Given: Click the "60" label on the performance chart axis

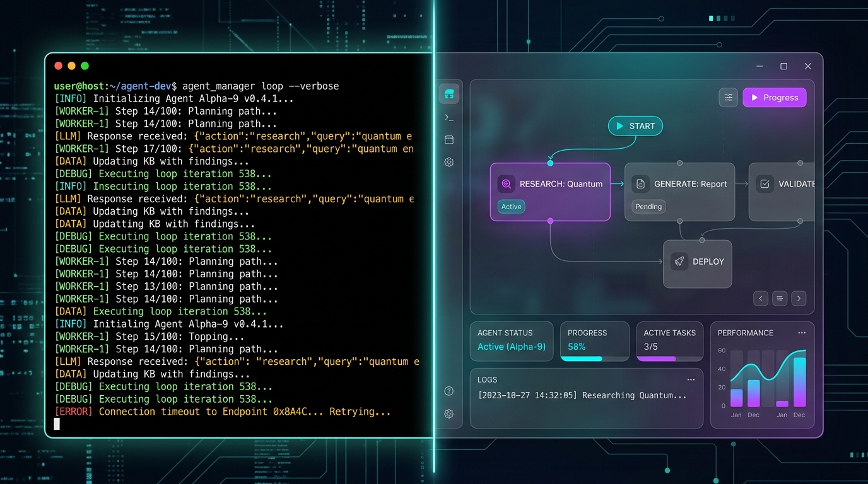Looking at the screenshot, I should click(x=722, y=350).
